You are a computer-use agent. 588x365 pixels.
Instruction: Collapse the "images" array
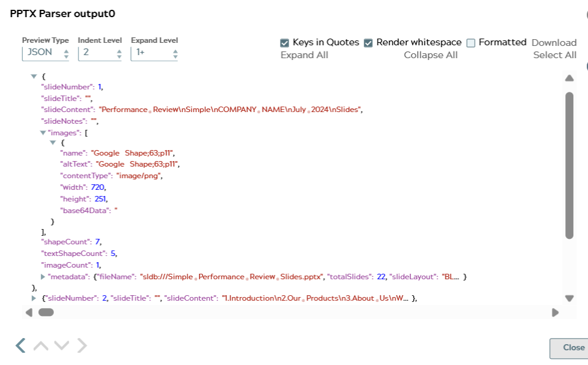(43, 133)
